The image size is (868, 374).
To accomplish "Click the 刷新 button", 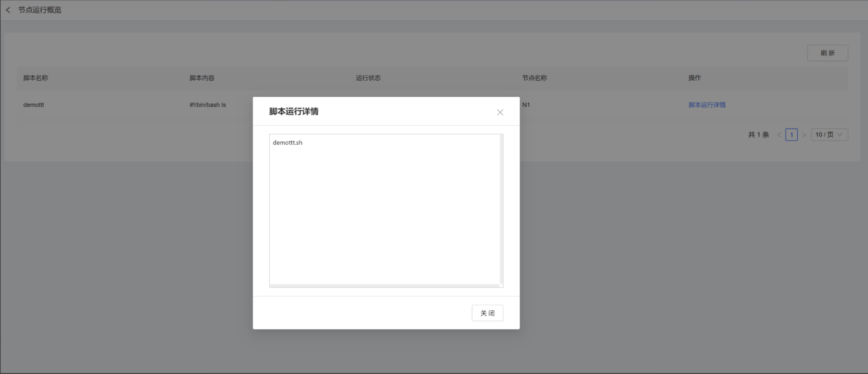I will coord(828,53).
